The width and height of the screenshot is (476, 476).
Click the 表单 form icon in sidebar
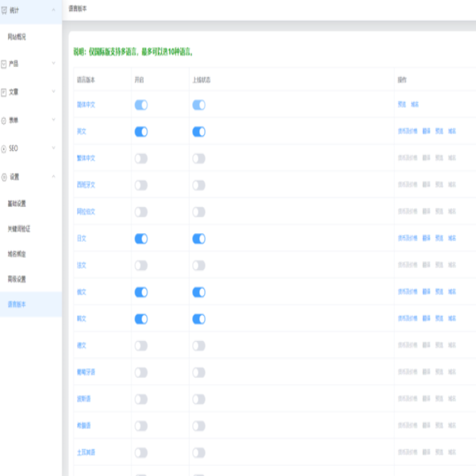pyautogui.click(x=4, y=121)
